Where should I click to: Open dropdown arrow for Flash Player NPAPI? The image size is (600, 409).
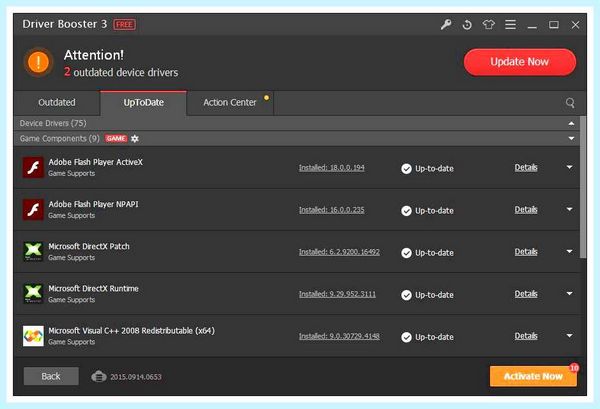tap(569, 210)
